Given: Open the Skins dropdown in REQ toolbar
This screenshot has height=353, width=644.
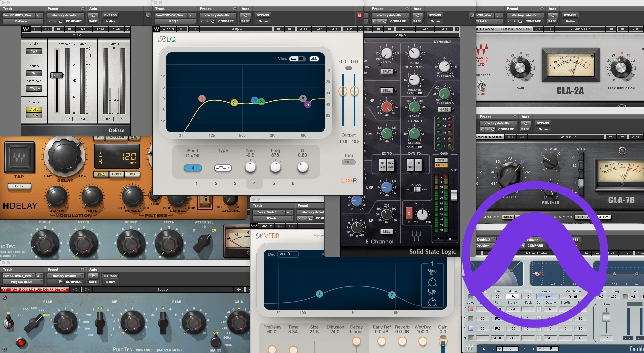Looking at the screenshot, I should coord(168,29).
